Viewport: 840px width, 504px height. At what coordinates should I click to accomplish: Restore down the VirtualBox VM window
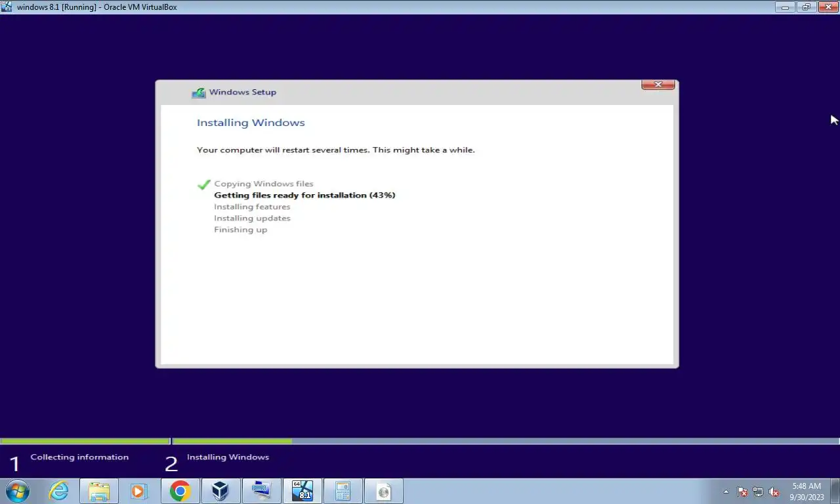coord(807,7)
